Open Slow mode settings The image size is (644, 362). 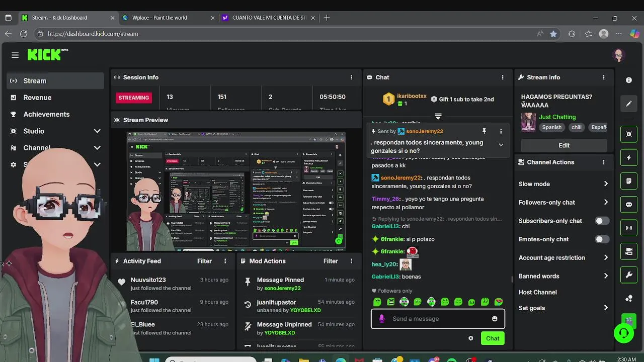[x=563, y=184]
